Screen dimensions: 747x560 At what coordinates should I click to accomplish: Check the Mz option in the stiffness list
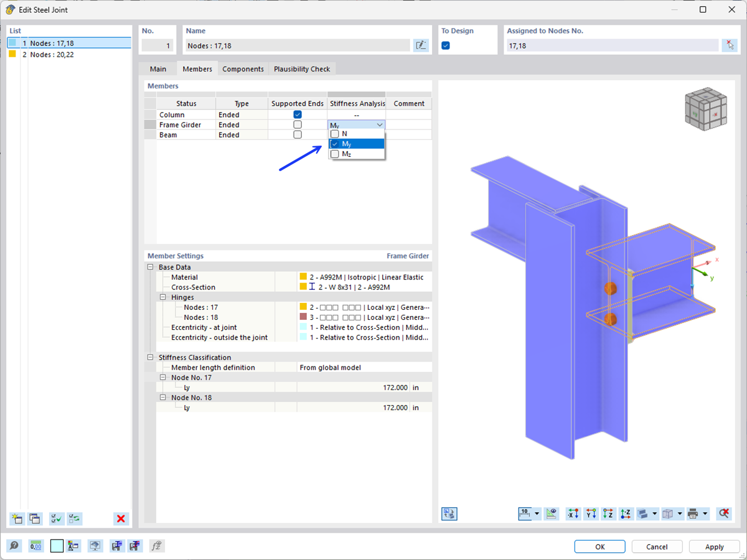tap(335, 154)
